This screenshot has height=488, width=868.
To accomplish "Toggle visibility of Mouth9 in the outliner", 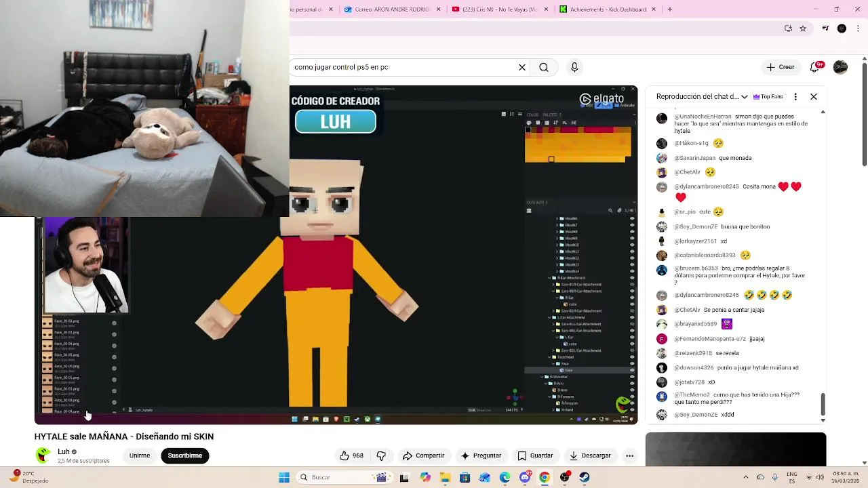I will coord(632,239).
